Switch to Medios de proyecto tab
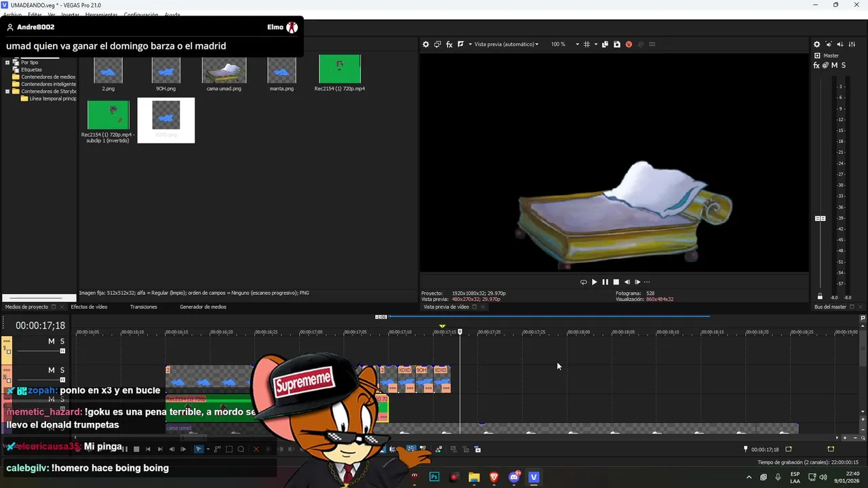This screenshot has width=868, height=488. (26, 307)
